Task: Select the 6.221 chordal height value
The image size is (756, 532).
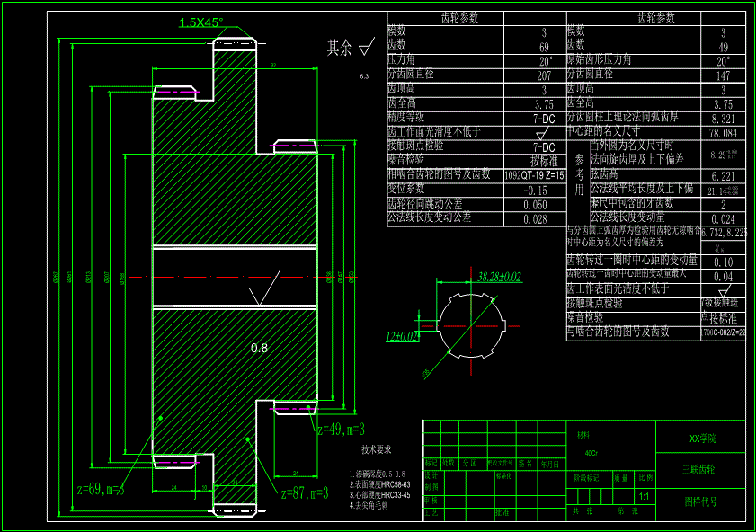Action: (x=723, y=176)
